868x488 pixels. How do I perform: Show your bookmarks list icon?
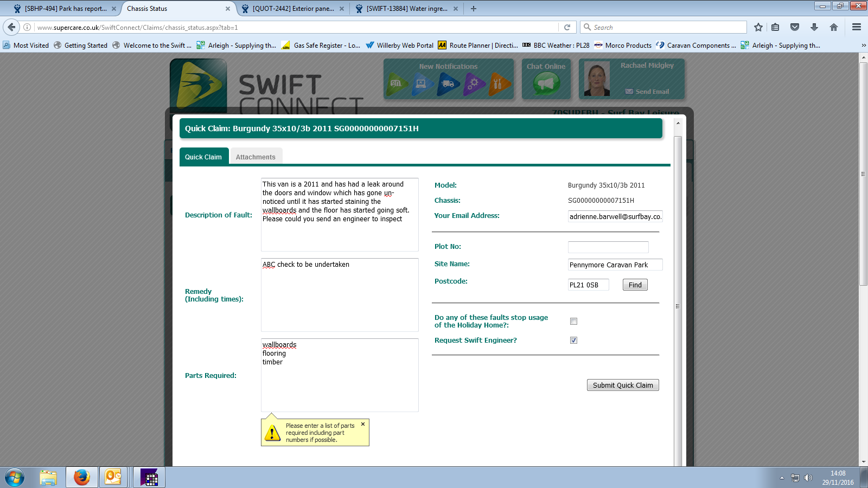click(775, 27)
